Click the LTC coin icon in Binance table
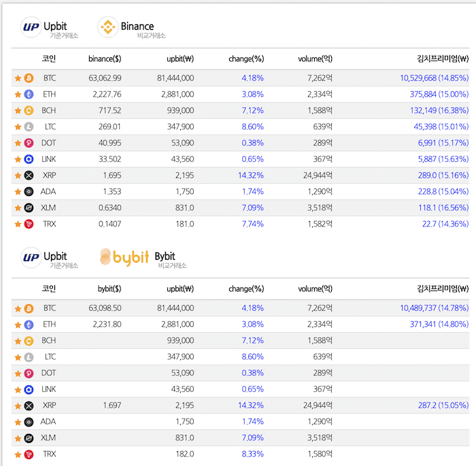 (x=29, y=127)
